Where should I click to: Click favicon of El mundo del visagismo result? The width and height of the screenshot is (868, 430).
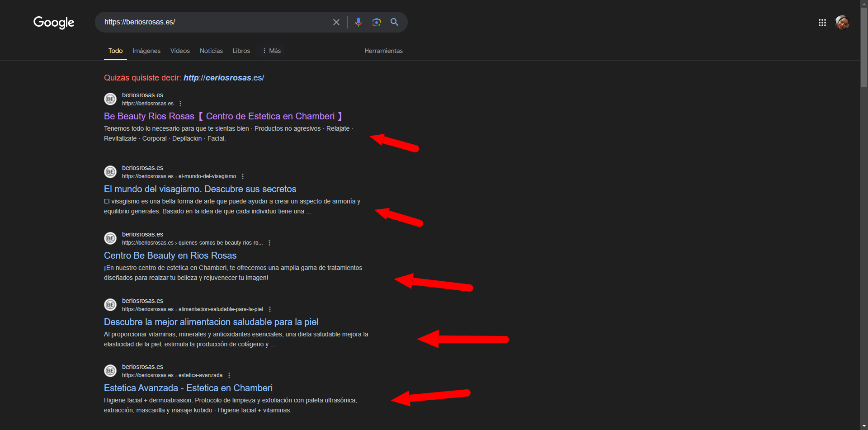click(110, 172)
